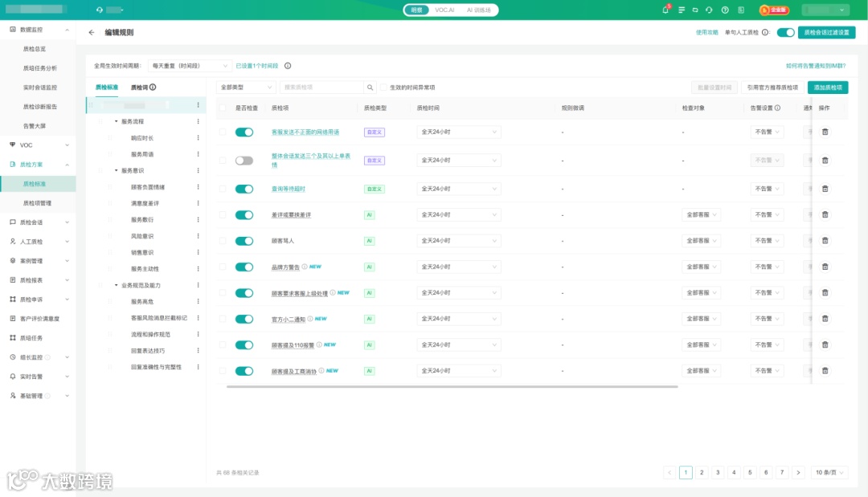Click the 引用官方推荐质检项 button
The image size is (868, 497).
point(772,88)
